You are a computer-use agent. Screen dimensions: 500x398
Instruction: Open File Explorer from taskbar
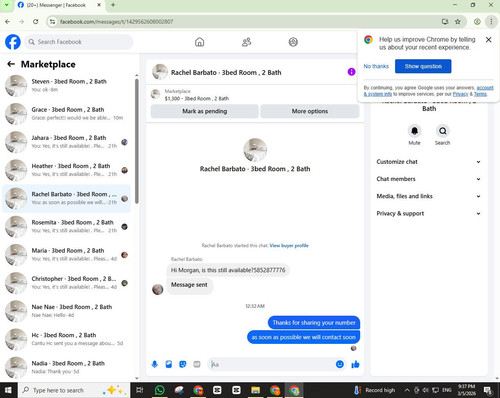[256, 390]
